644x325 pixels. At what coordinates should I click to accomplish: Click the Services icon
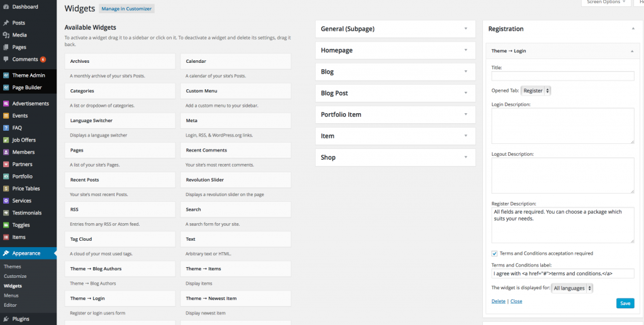6,201
